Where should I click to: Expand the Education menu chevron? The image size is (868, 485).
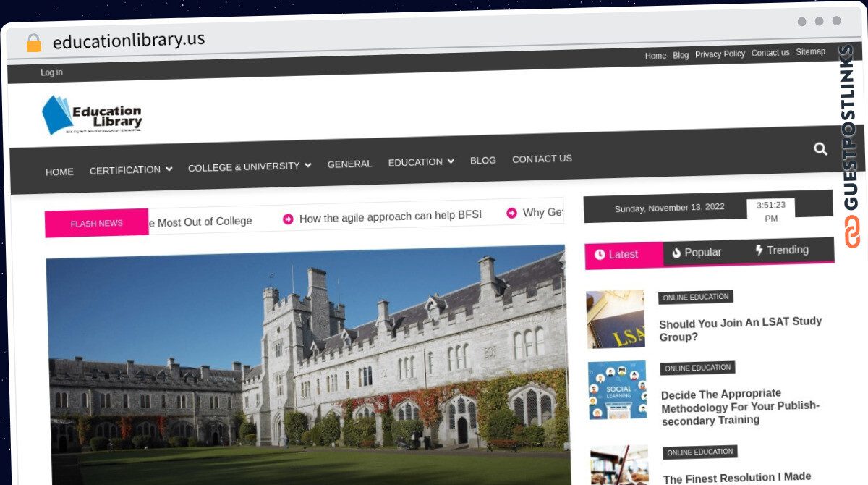[x=451, y=161]
